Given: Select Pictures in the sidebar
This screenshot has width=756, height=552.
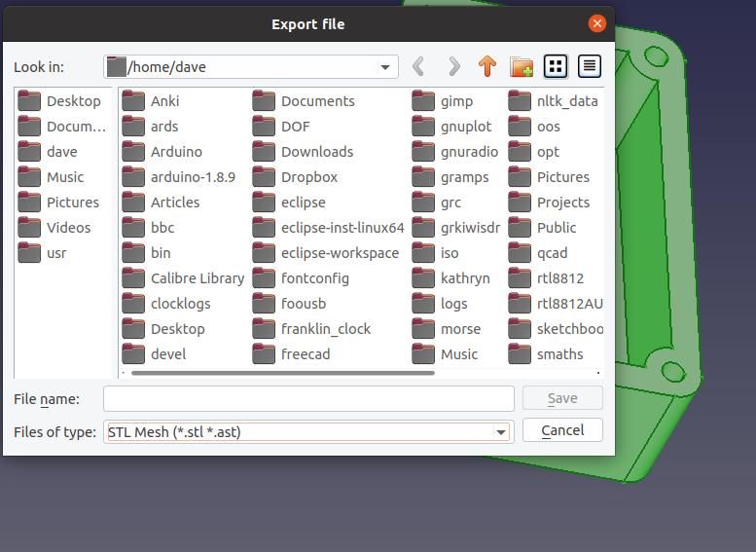Looking at the screenshot, I should coord(58,202).
